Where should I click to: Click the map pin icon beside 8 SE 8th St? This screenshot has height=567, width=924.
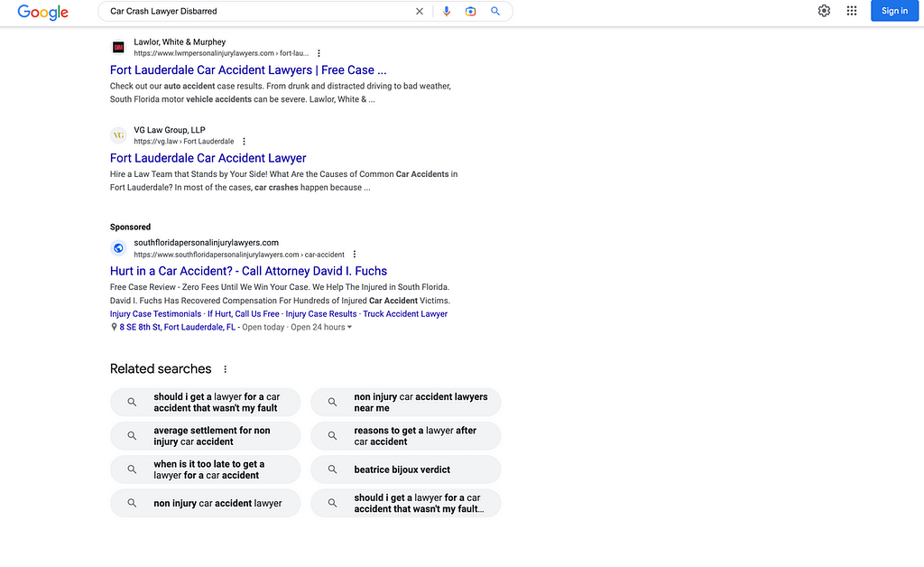pyautogui.click(x=114, y=327)
